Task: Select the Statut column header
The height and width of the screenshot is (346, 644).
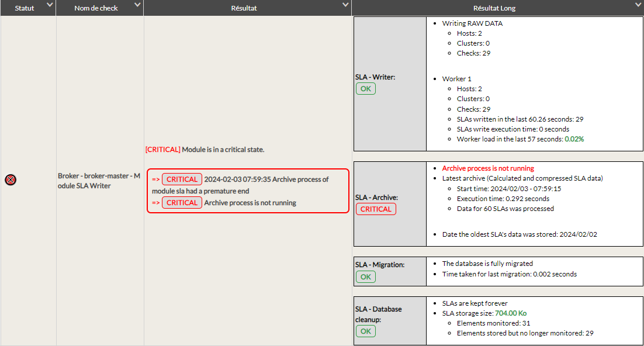Action: [25, 8]
